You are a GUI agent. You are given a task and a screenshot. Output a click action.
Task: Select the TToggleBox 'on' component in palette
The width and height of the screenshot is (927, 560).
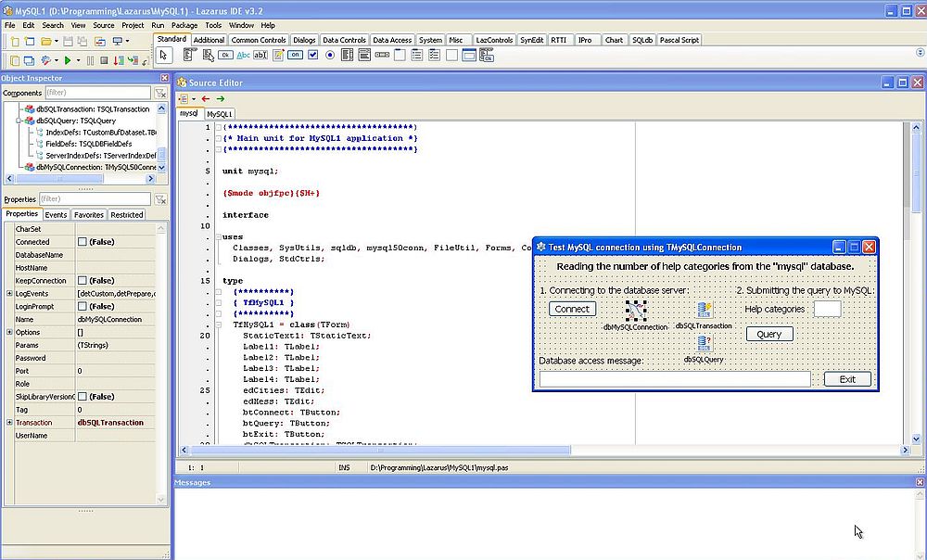click(x=295, y=55)
